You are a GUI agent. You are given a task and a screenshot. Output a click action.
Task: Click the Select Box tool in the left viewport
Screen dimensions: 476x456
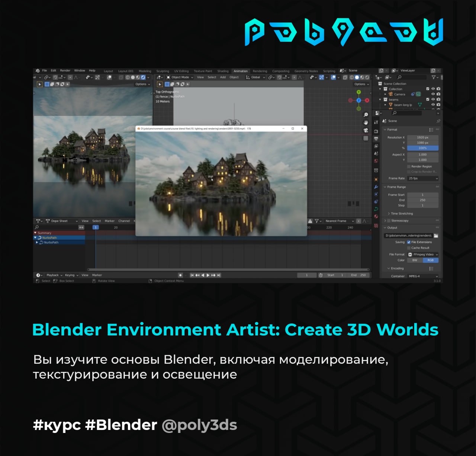(39, 84)
